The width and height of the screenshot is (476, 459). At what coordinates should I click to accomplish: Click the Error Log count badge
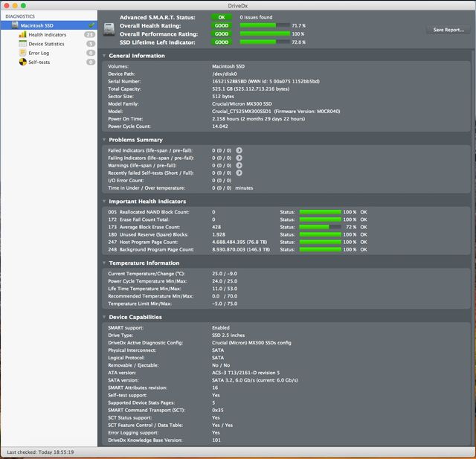[91, 53]
